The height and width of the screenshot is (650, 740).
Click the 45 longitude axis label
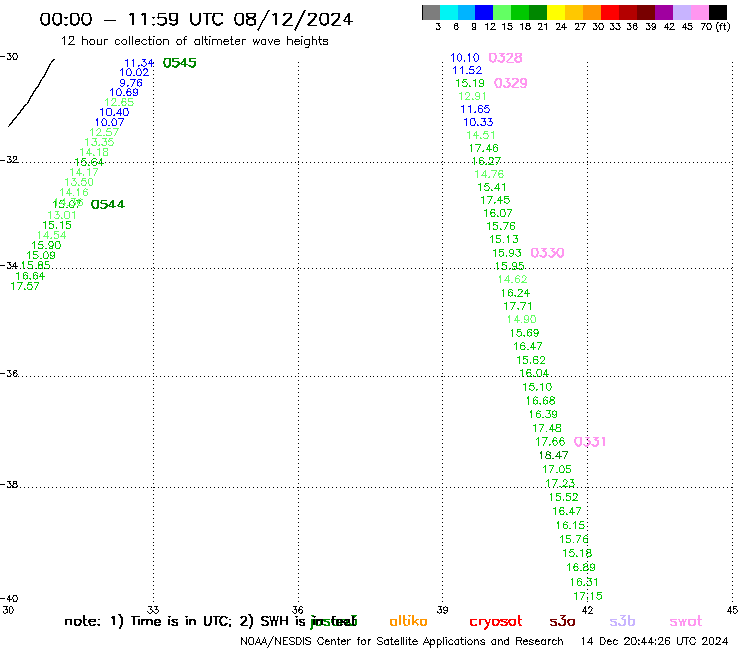732,610
